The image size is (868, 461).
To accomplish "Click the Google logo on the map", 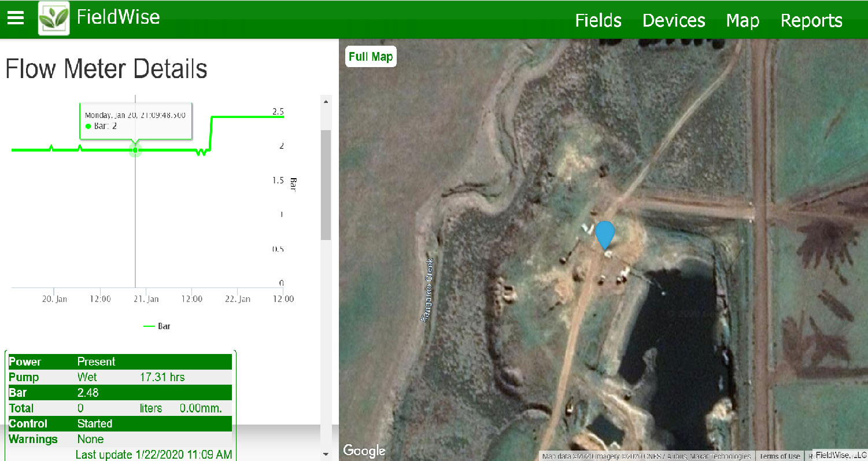I will coord(364,451).
